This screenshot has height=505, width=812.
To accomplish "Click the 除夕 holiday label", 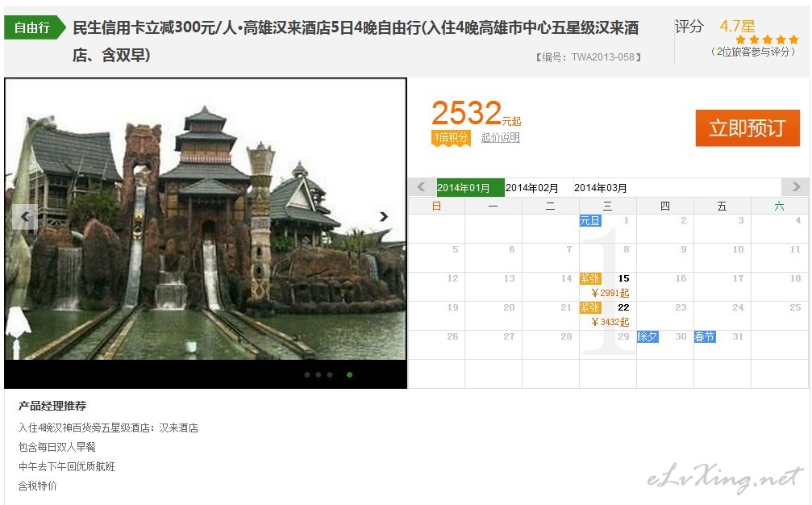I will click(648, 336).
